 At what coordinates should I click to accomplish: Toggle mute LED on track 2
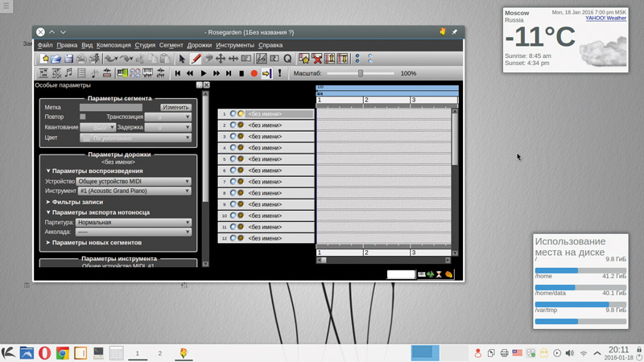[x=233, y=125]
